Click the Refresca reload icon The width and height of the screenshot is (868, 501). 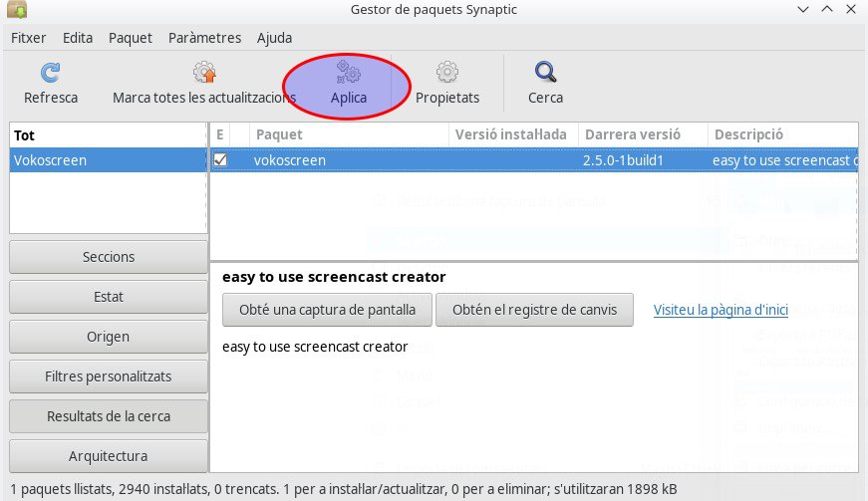(51, 73)
